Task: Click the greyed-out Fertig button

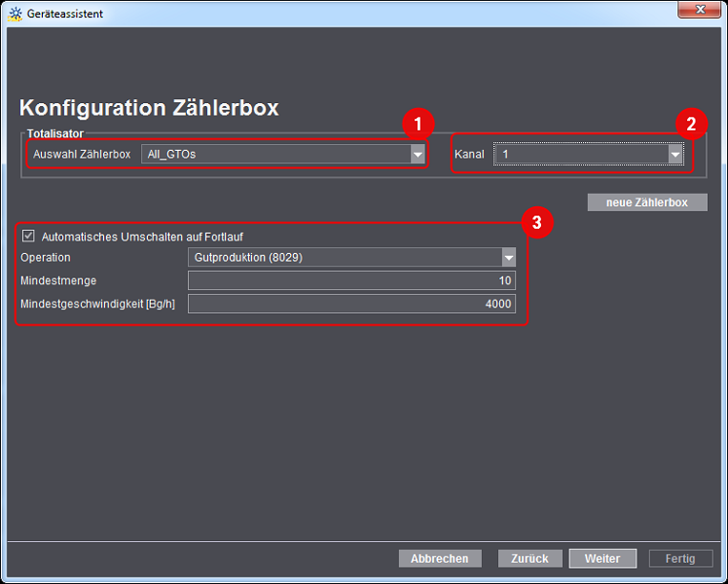Action: point(680,559)
